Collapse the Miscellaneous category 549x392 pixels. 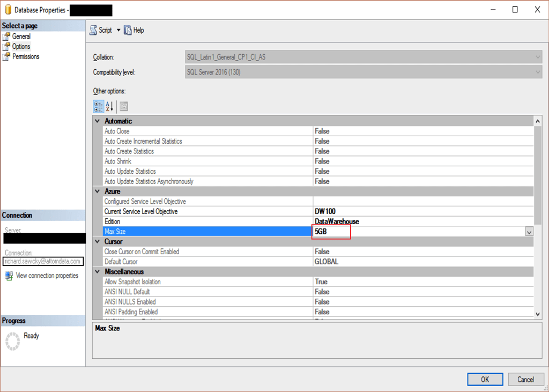pyautogui.click(x=98, y=271)
